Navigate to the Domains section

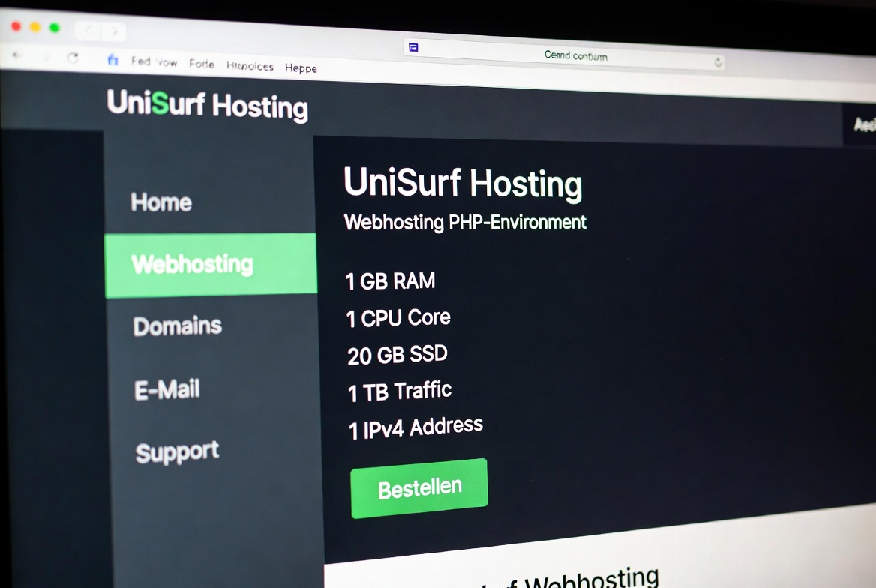177,325
